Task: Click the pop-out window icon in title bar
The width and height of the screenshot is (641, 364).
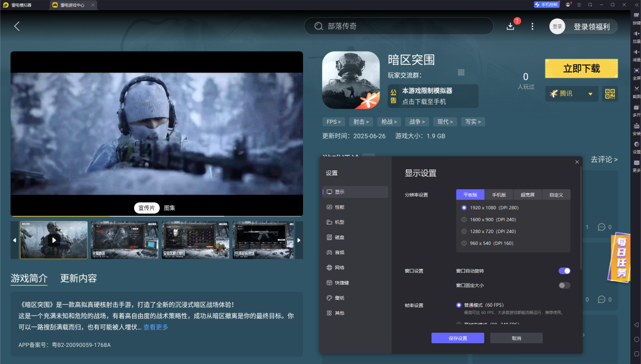Action: [590, 5]
